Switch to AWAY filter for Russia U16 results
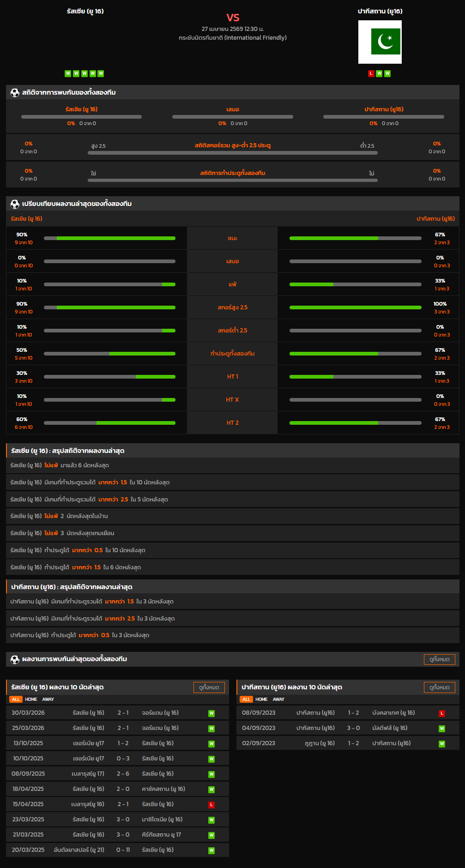The height and width of the screenshot is (868, 465). click(x=48, y=699)
